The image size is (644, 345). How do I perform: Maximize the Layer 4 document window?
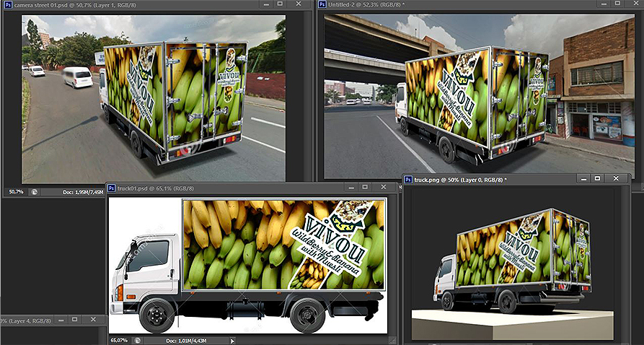tap(74, 320)
